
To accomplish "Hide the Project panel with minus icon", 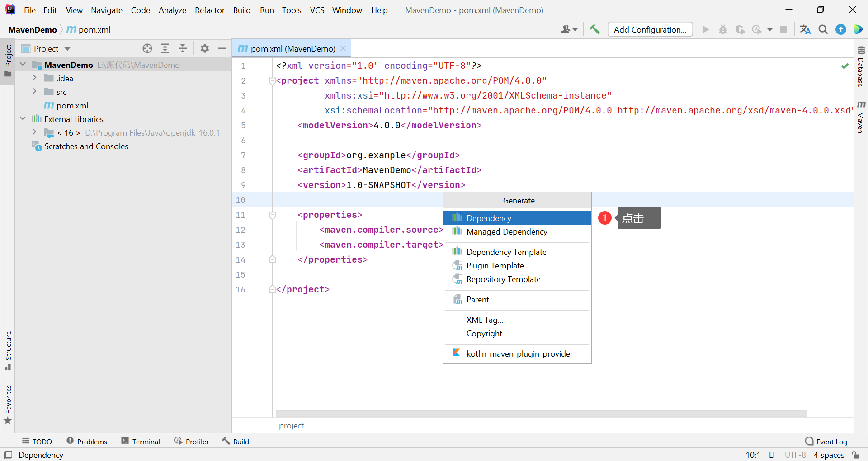I will coord(222,48).
